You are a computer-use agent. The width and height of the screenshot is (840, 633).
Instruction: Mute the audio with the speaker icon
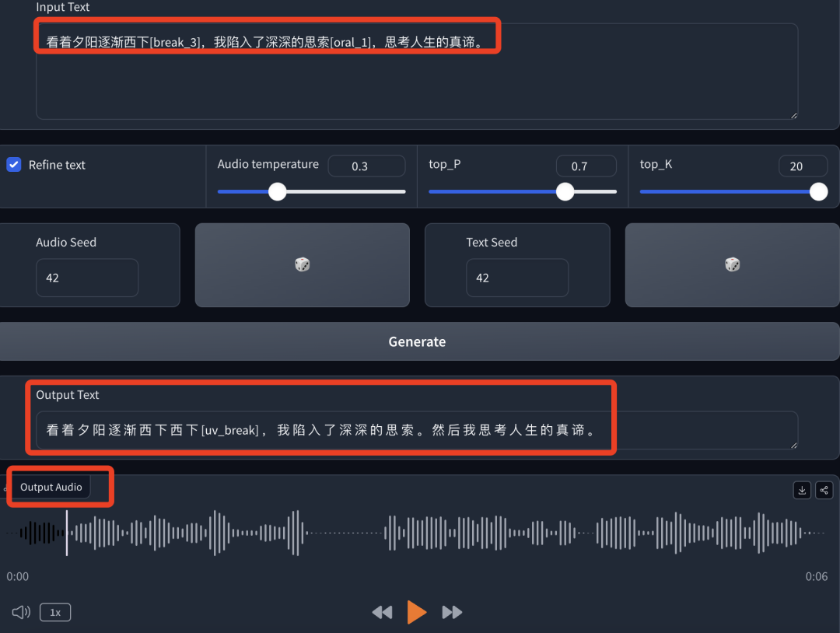point(21,612)
